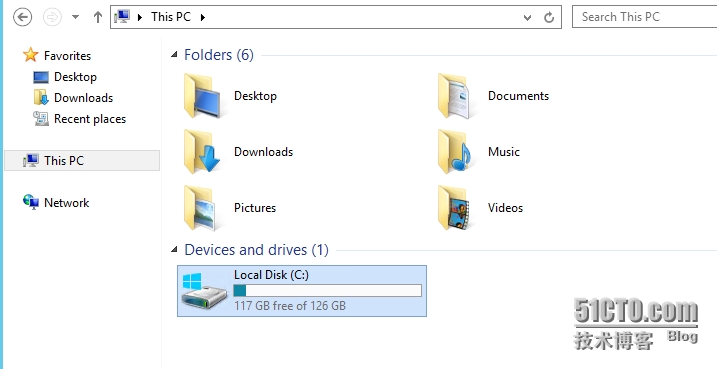717x369 pixels.
Task: Open Downloads under Favorites
Action: 83,98
